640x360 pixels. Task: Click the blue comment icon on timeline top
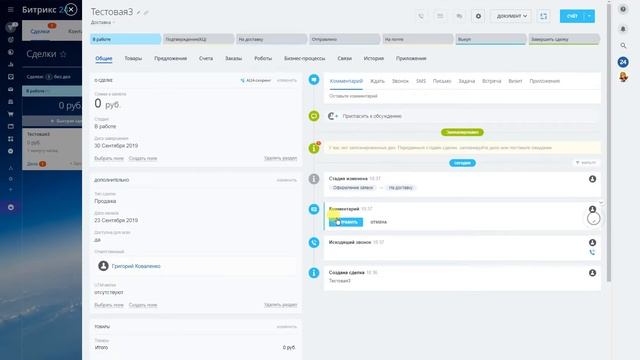pyautogui.click(x=314, y=79)
